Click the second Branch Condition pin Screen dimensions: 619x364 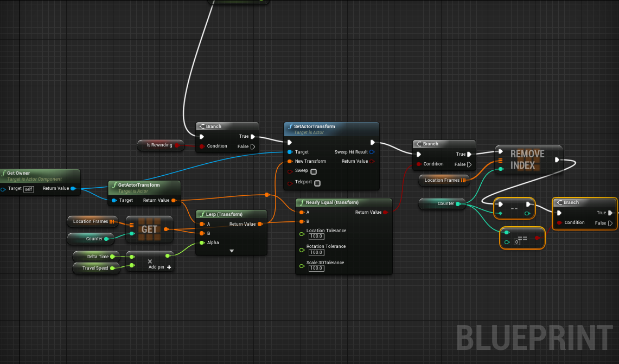419,164
